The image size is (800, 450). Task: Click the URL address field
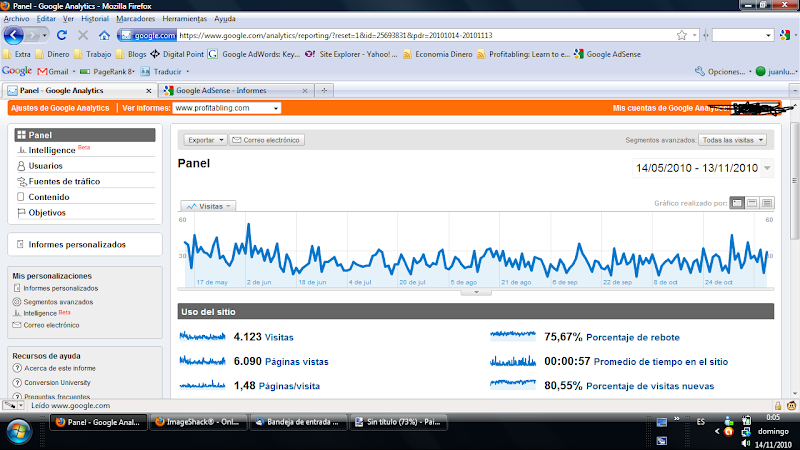(x=426, y=35)
